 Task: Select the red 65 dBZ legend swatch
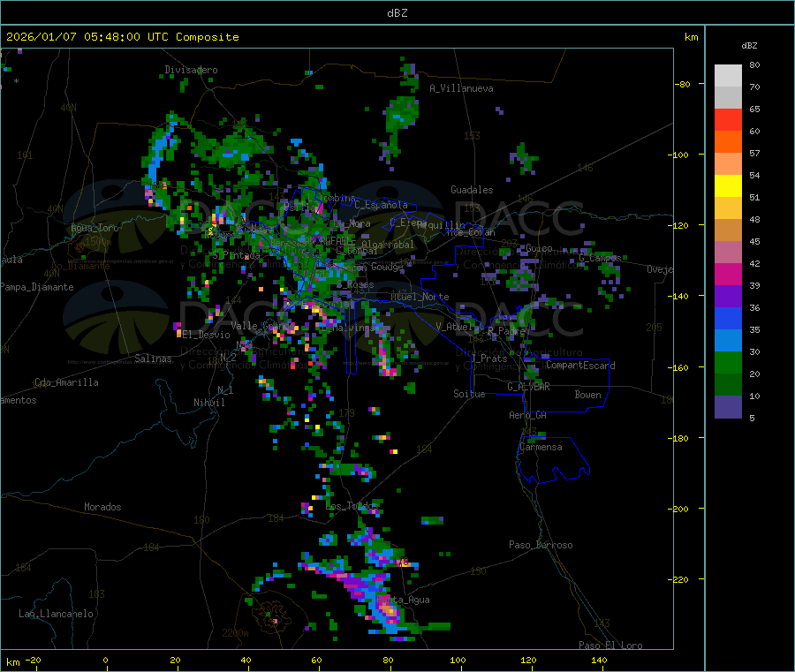pos(728,119)
